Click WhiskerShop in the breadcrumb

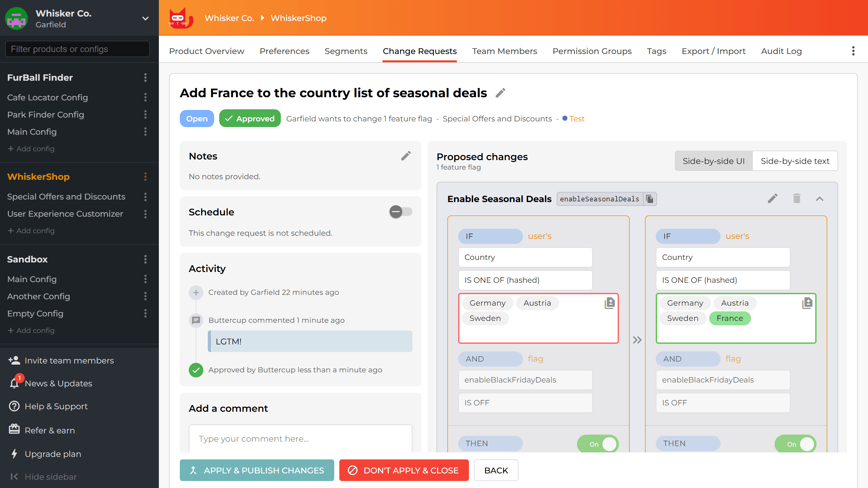(299, 18)
